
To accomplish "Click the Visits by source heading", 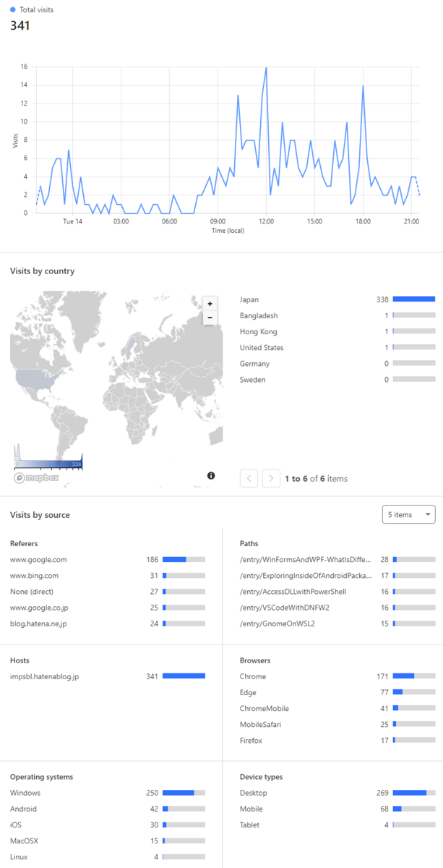I will [40, 515].
